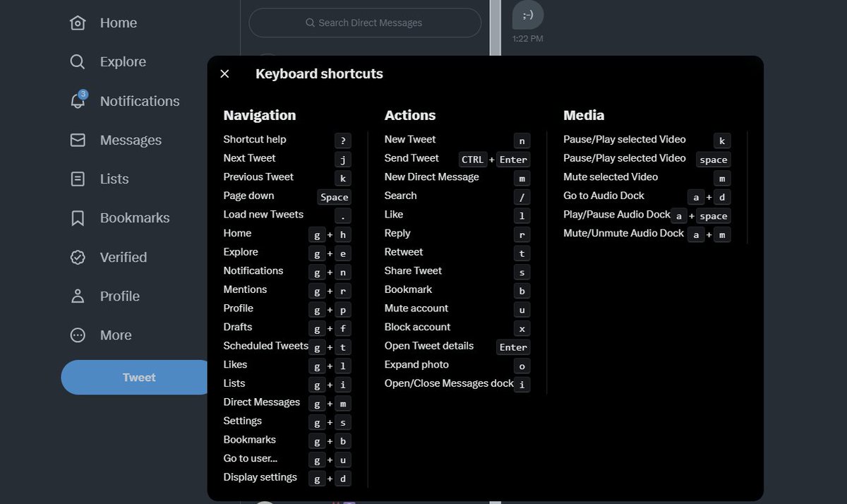Click the 'Go to user...' shortcut label
This screenshot has height=504, width=847.
coord(251,459)
